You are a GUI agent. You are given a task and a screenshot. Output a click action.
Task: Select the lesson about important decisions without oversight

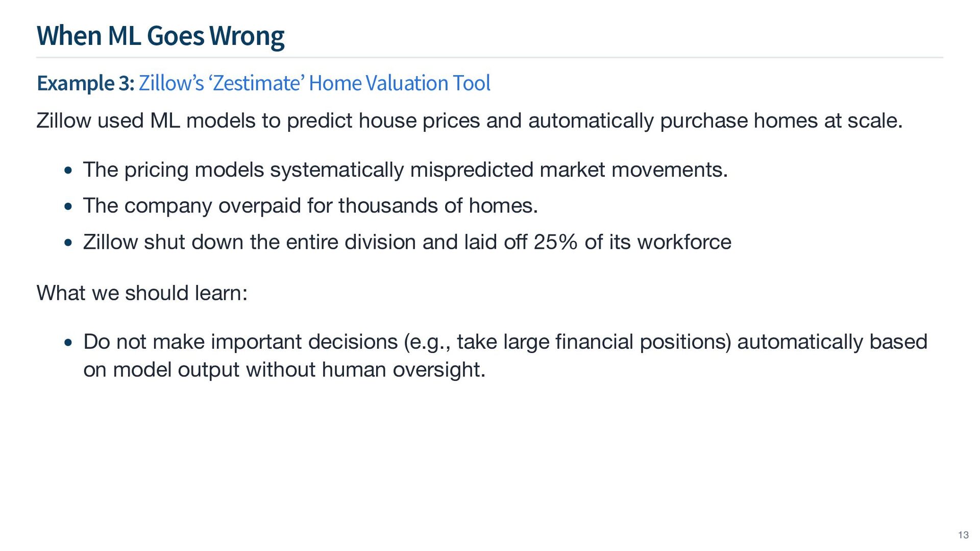click(x=505, y=356)
